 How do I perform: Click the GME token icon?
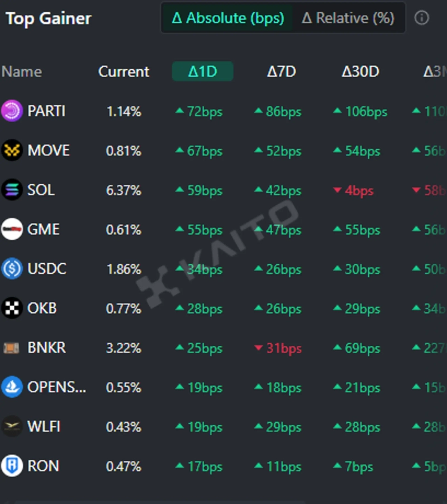coord(12,230)
